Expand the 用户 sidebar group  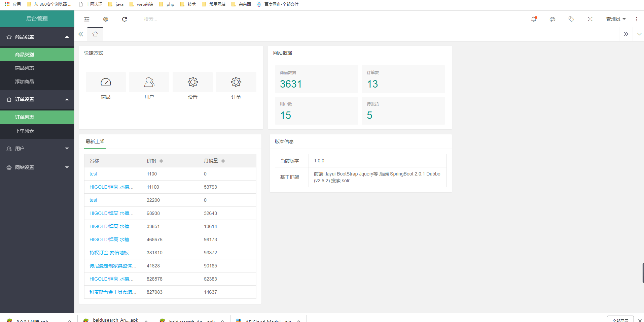37,149
